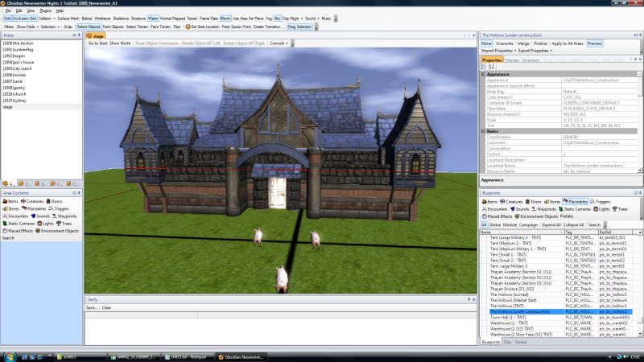Switch to Tiles tab at panel bottom
This screenshot has height=362, width=644.
pyautogui.click(x=507, y=342)
